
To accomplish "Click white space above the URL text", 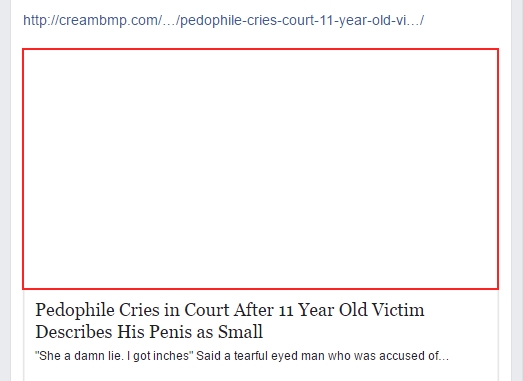I will tap(260, 6).
